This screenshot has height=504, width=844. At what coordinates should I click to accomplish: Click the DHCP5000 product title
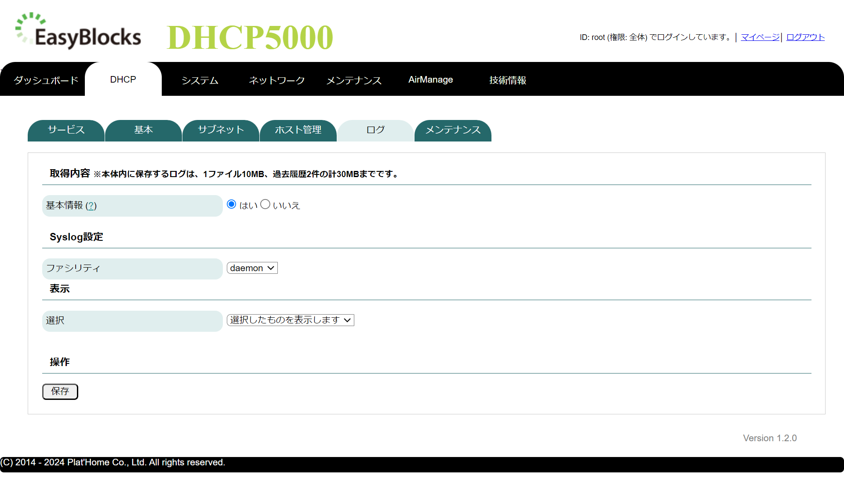[x=250, y=37]
